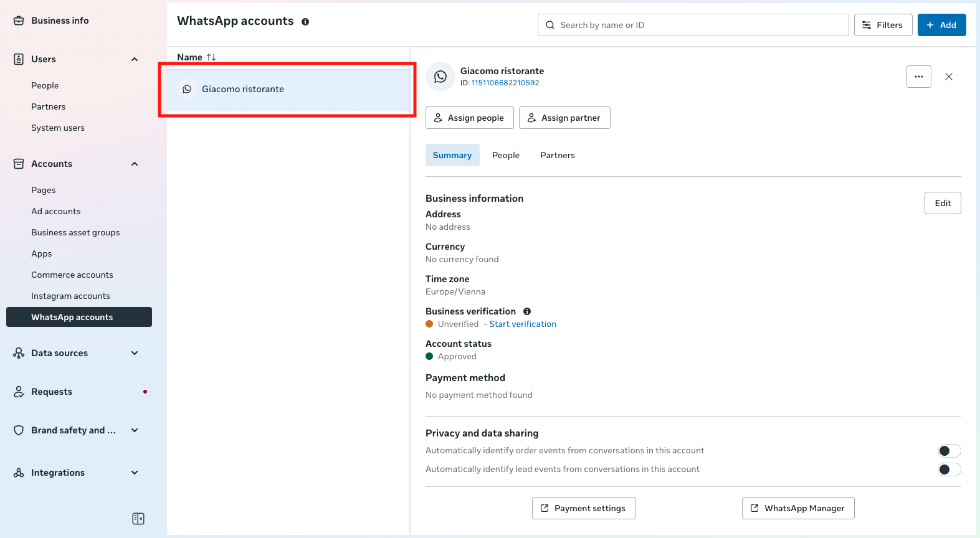
Task: Select the Giacomo ristorante list row
Action: coord(288,89)
